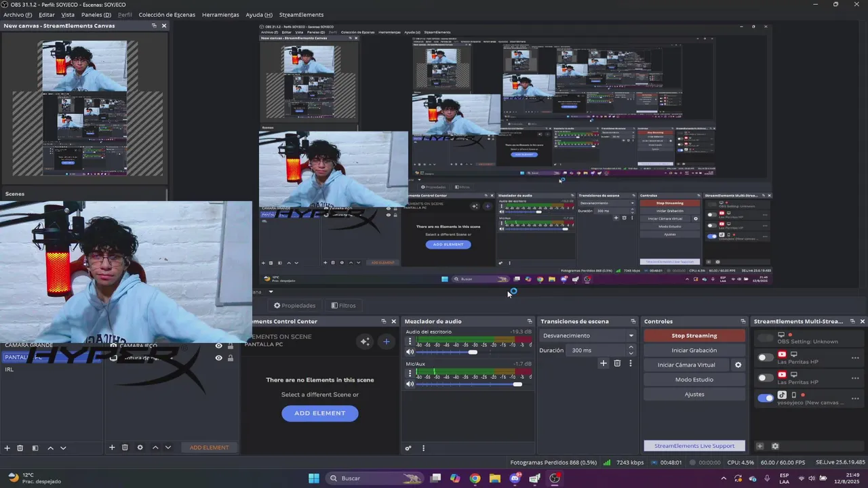Click the Stop Streaming button
Viewport: 868px width, 488px height.
point(694,335)
